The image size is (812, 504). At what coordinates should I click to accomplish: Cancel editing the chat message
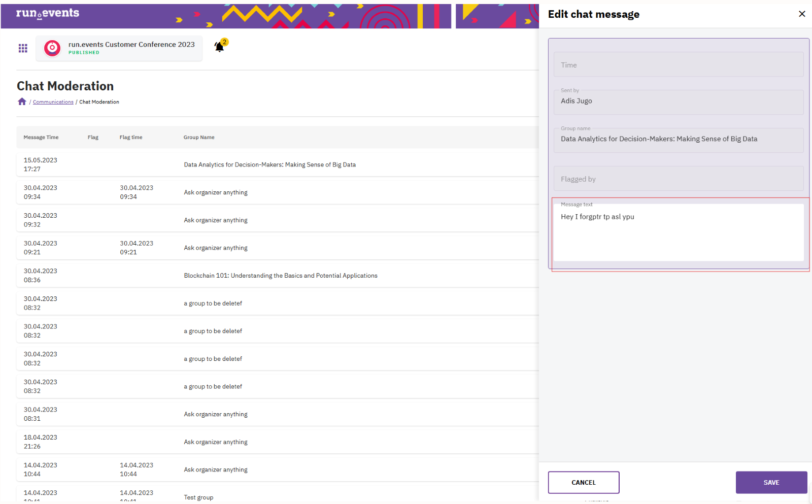point(584,482)
